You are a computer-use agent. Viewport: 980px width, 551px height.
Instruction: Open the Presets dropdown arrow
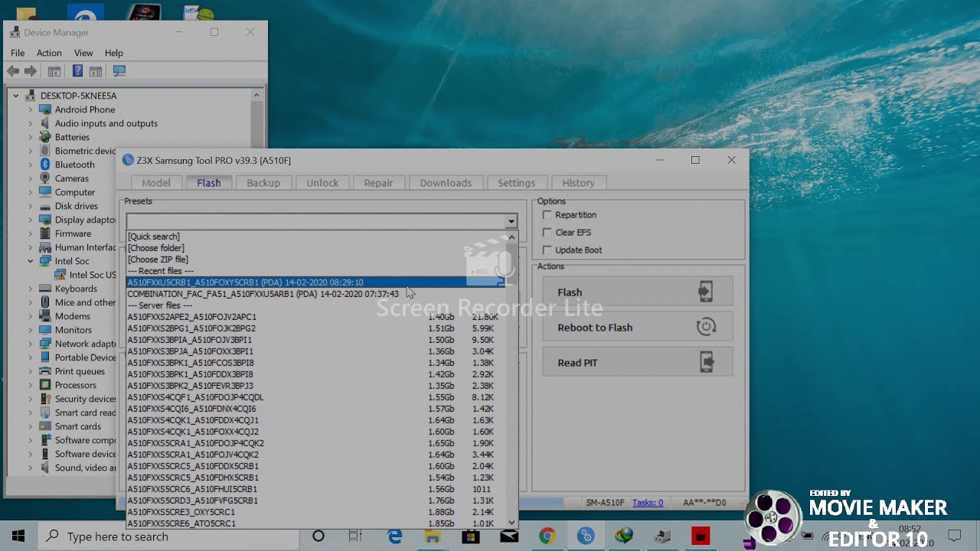[x=511, y=222]
